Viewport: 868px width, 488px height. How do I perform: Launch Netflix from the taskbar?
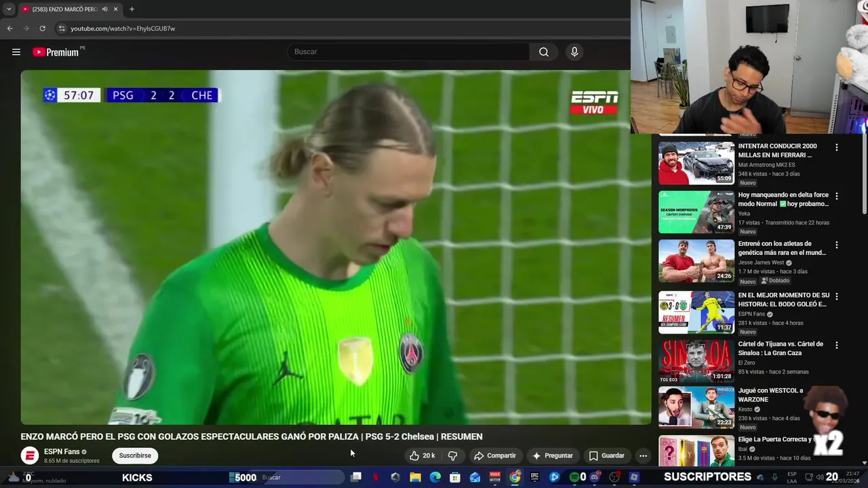(x=376, y=477)
